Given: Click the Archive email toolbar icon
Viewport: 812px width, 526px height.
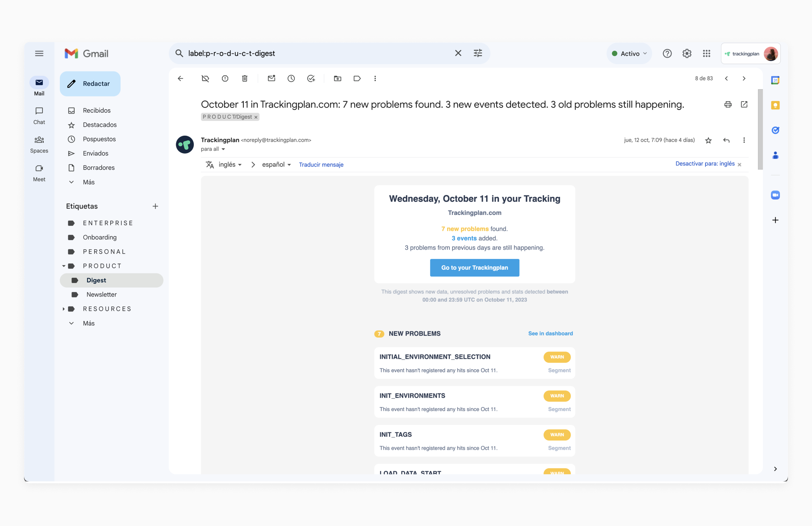Looking at the screenshot, I should click(x=205, y=79).
